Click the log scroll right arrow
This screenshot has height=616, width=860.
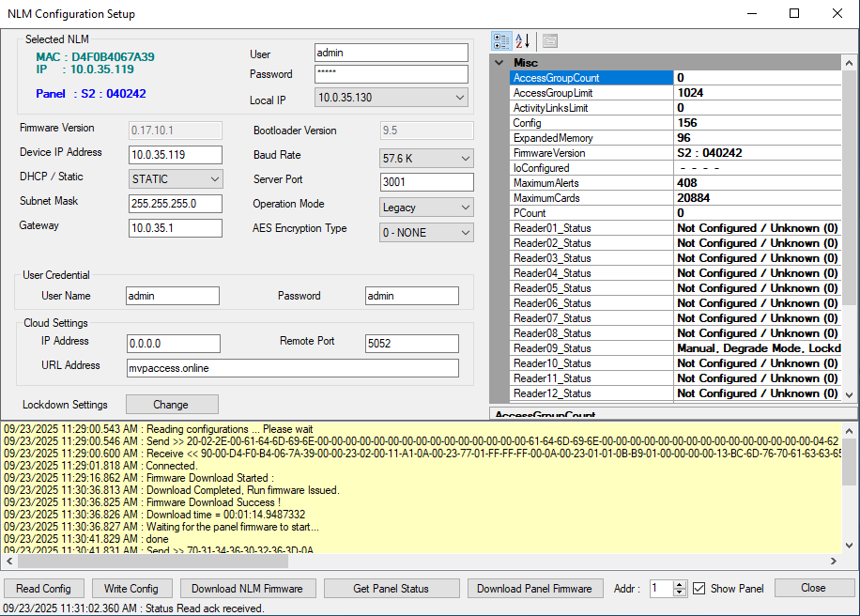(835, 562)
